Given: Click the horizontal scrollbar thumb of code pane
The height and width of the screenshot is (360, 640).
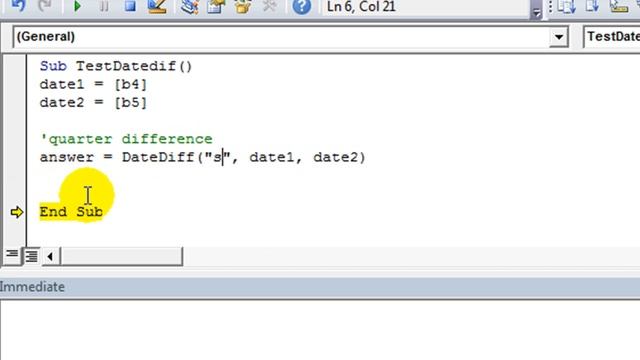Looking at the screenshot, I should [x=122, y=256].
